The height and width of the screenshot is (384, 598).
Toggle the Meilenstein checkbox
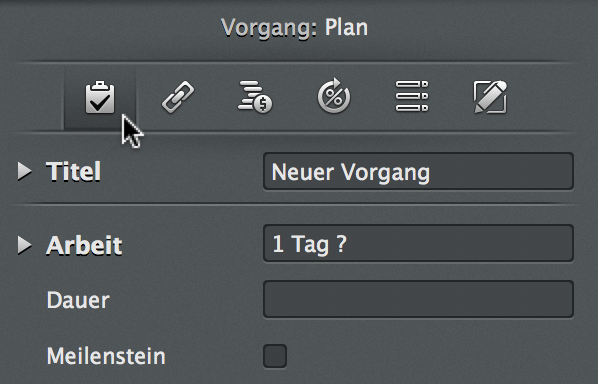click(x=275, y=356)
